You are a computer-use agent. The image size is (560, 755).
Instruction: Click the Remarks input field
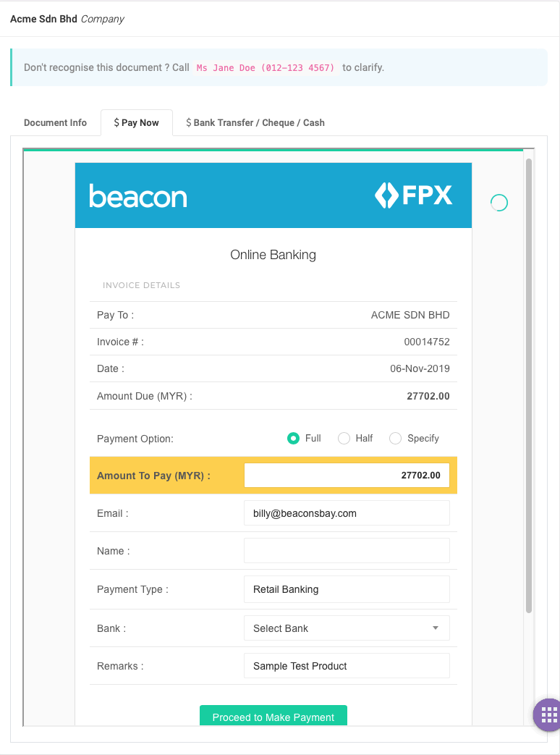point(347,666)
